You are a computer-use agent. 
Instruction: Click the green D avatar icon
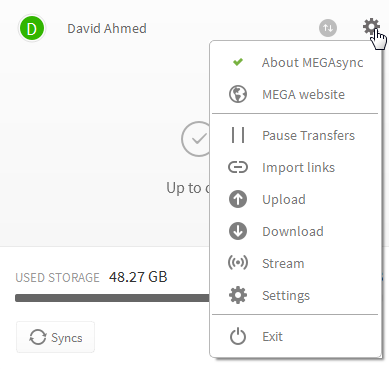click(x=32, y=28)
